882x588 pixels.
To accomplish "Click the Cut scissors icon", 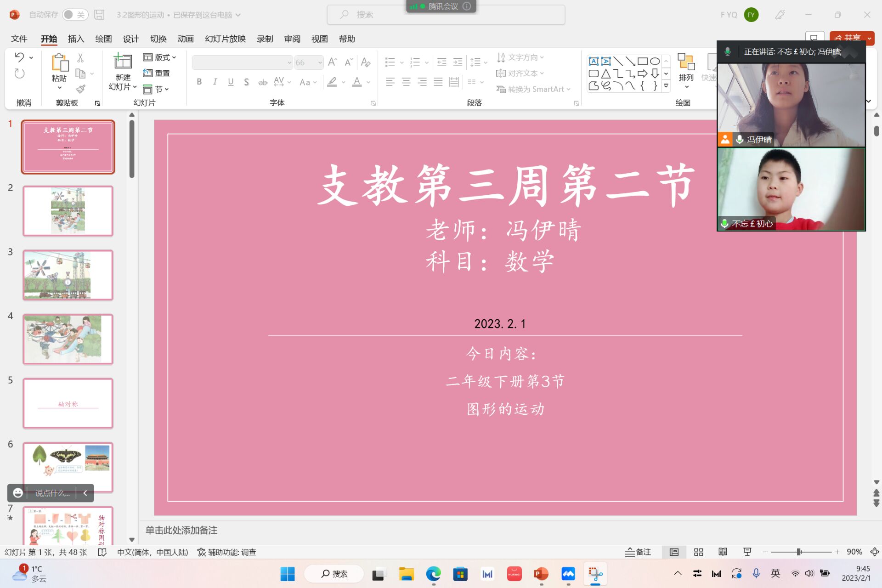I will coord(80,57).
